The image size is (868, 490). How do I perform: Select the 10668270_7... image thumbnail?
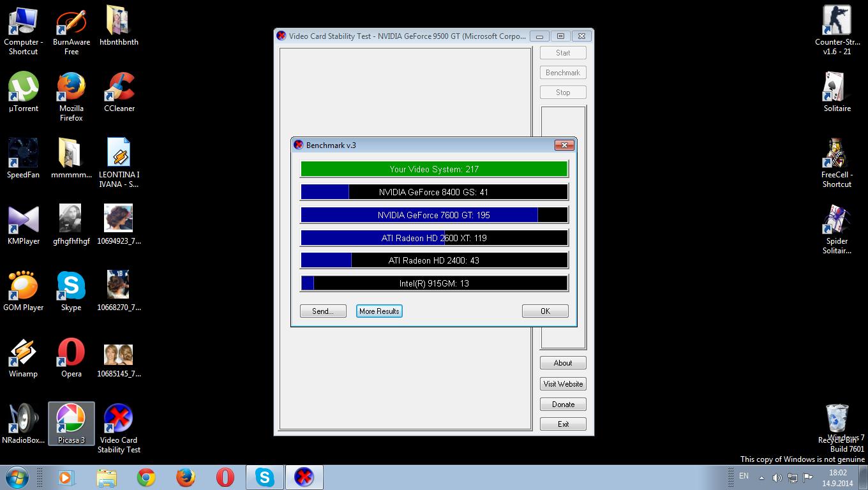[x=119, y=291]
